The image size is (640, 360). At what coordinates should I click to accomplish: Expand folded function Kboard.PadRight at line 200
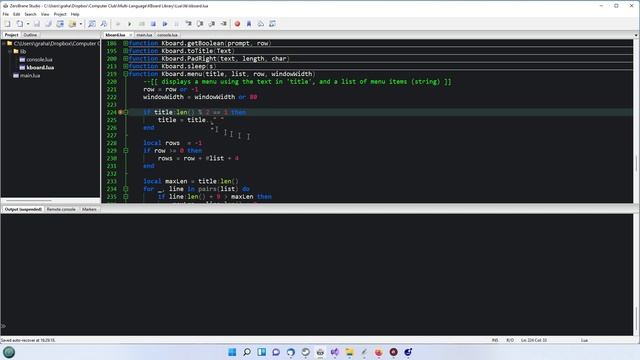[126, 59]
